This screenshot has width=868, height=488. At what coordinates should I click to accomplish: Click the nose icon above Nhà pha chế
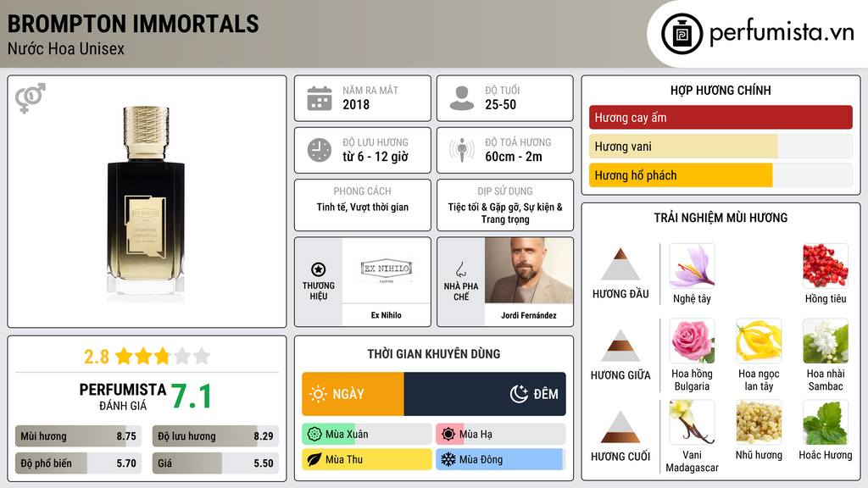[x=461, y=269]
